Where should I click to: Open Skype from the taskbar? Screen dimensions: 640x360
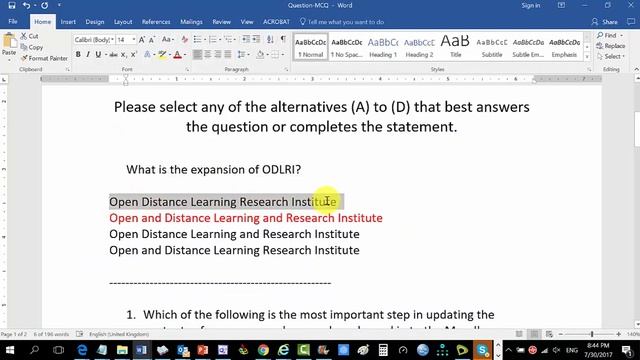tap(482, 350)
